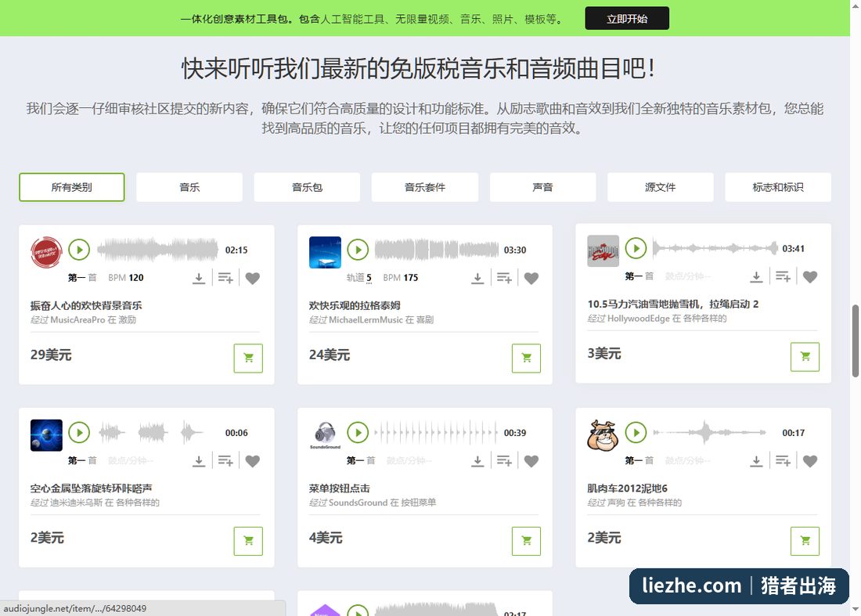Download preview of 肌肉车2012泥地6
This screenshot has width=861, height=616.
(756, 461)
